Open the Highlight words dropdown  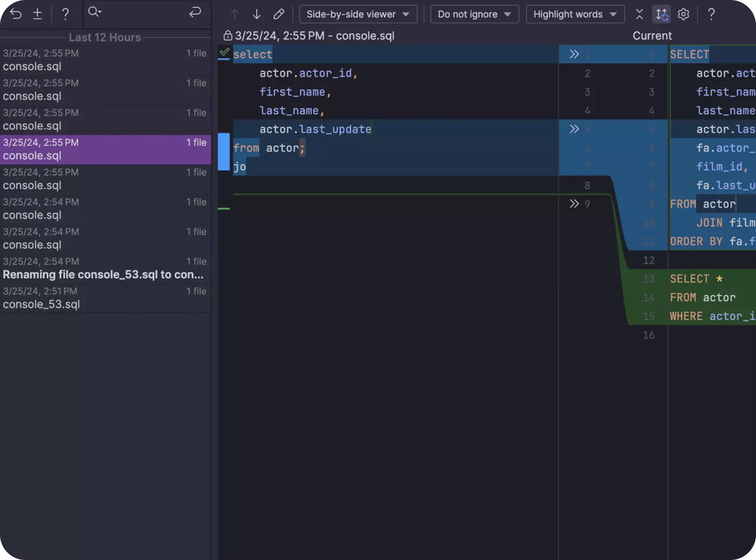coord(574,14)
